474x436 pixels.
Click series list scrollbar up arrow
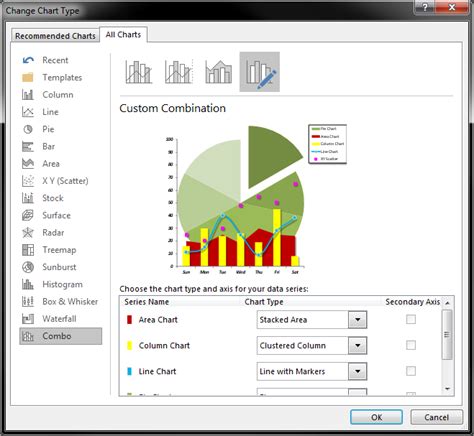point(447,303)
